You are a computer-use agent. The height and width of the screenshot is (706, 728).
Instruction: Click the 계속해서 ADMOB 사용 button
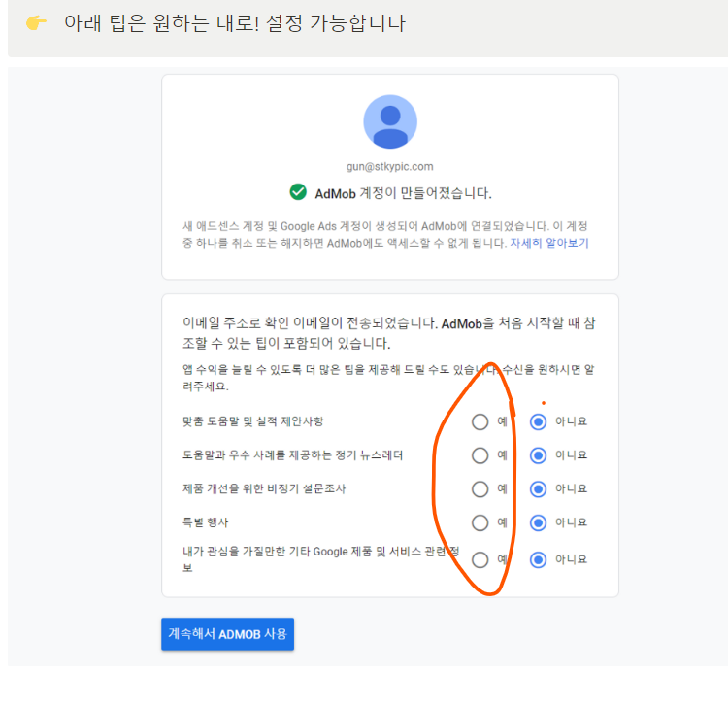pyautogui.click(x=227, y=634)
